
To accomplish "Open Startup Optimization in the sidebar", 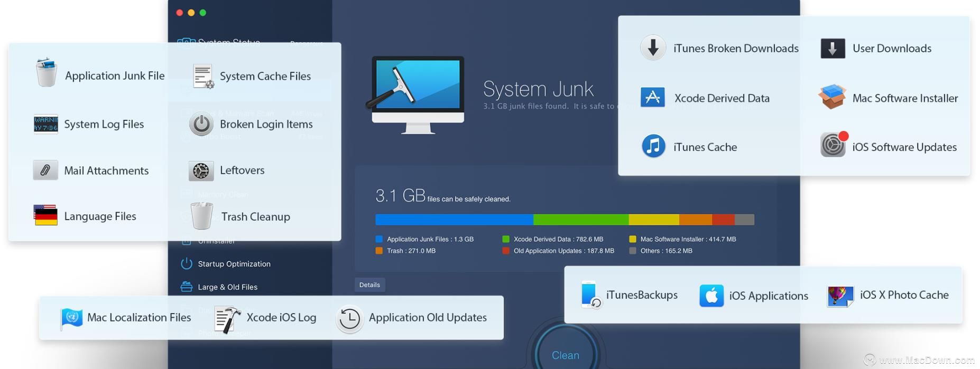I will (x=234, y=264).
